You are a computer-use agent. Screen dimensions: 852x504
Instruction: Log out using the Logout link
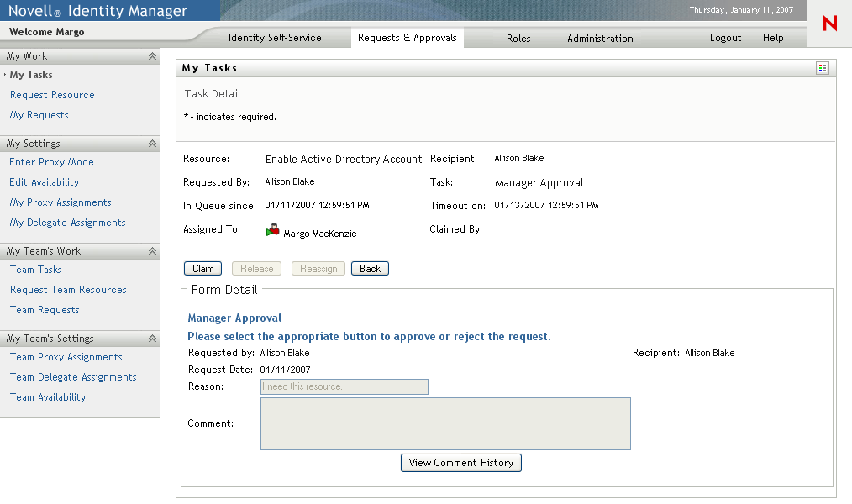click(725, 38)
